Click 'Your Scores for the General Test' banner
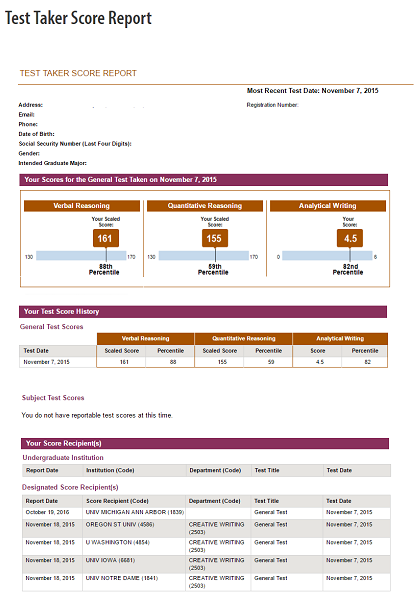Viewport: 417px width, 599px height. [x=204, y=180]
